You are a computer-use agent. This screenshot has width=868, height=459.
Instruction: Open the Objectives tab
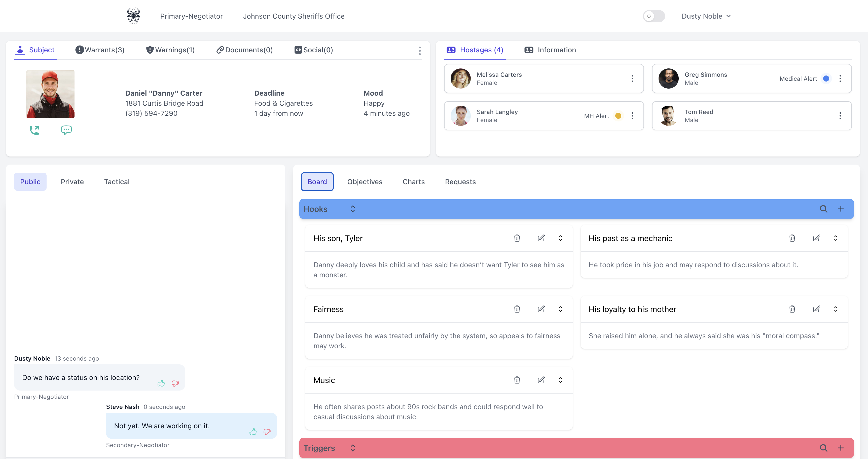pyautogui.click(x=365, y=181)
